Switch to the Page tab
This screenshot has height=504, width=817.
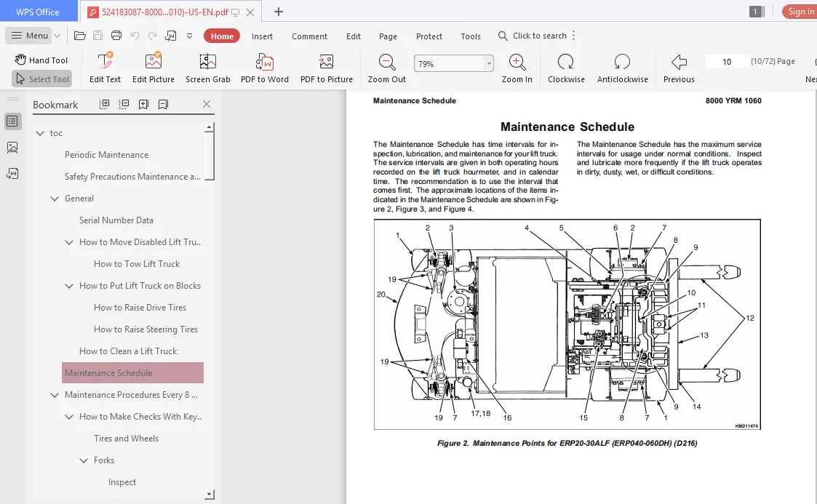[388, 36]
